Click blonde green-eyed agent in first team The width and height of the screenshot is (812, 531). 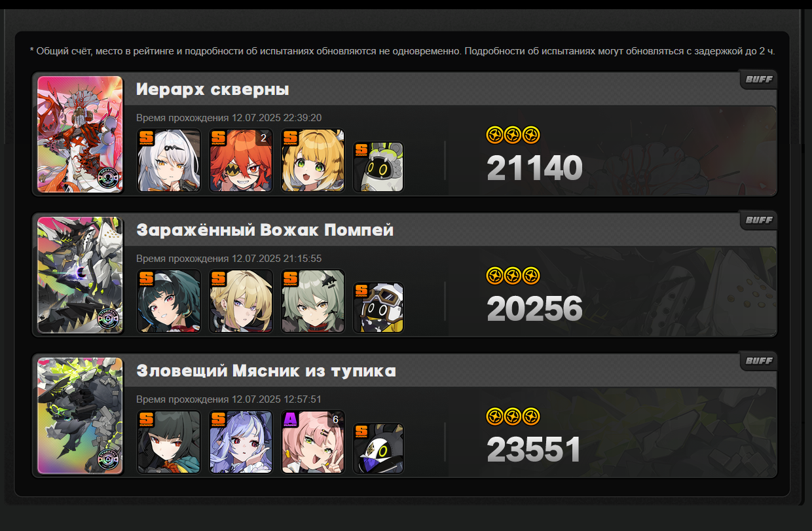click(x=313, y=160)
